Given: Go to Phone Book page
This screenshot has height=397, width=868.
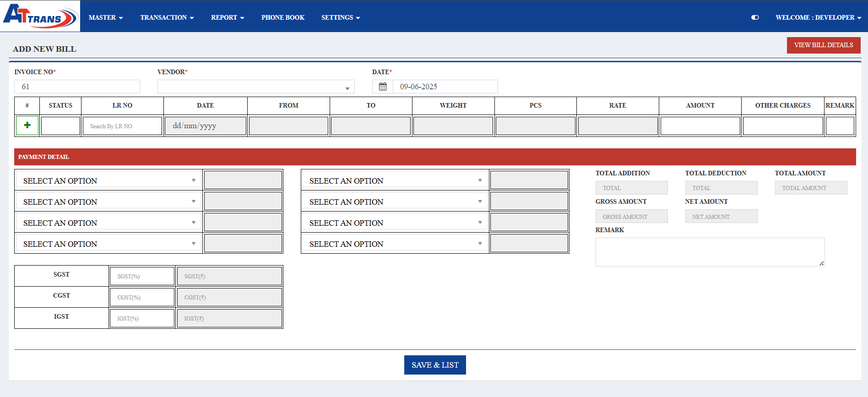Looking at the screenshot, I should coord(282,17).
